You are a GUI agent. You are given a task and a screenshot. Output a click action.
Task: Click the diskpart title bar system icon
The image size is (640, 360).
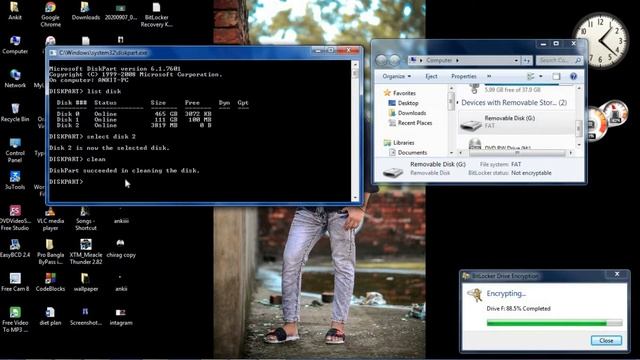(x=53, y=53)
